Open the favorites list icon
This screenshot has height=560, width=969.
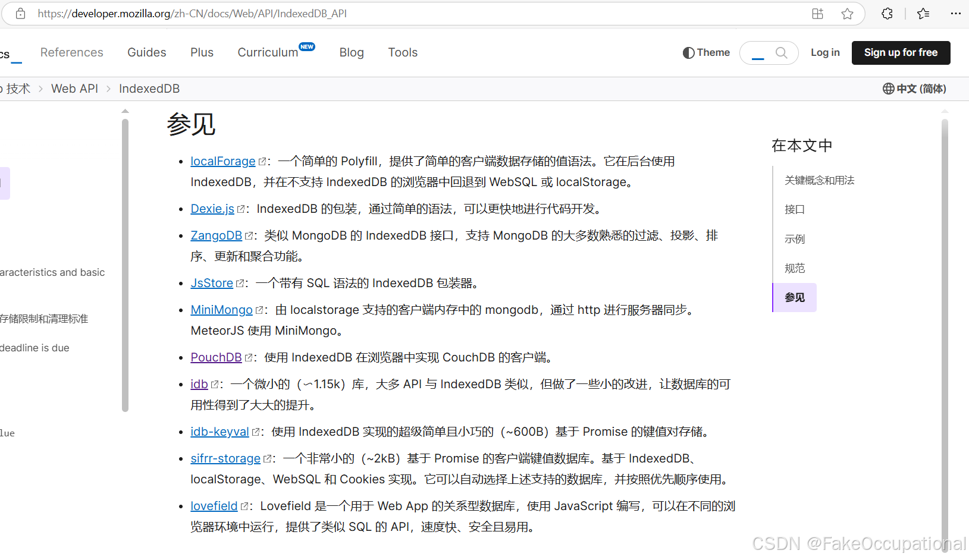[x=923, y=14]
